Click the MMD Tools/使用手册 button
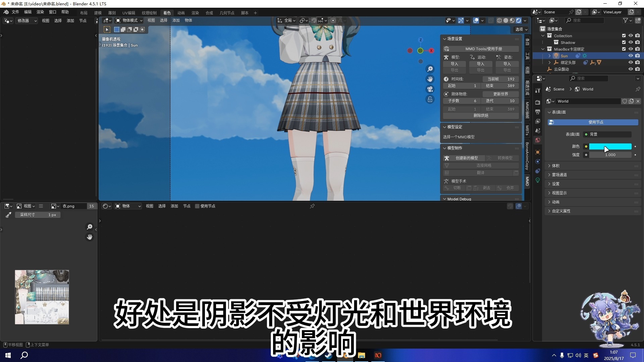644x362 pixels. pyautogui.click(x=481, y=49)
